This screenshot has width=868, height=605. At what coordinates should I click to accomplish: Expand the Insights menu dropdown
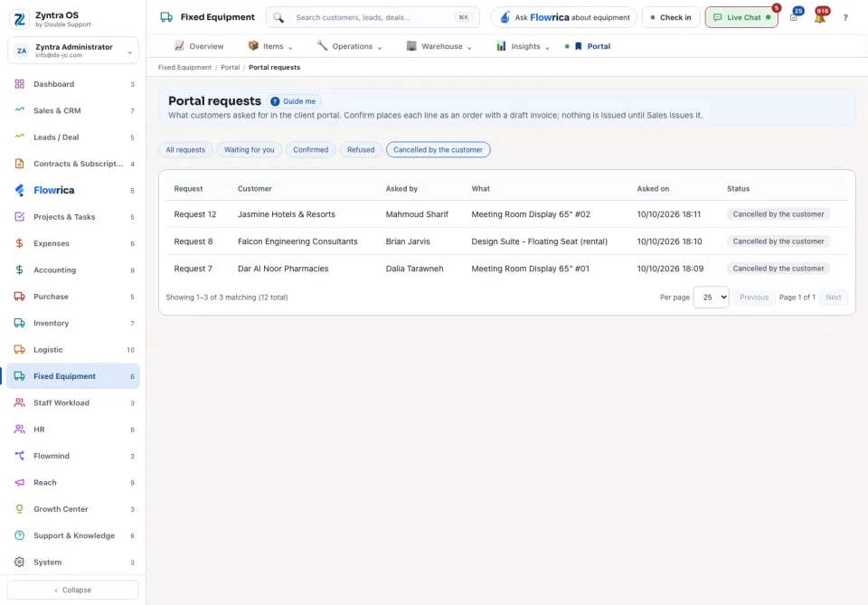coord(524,46)
